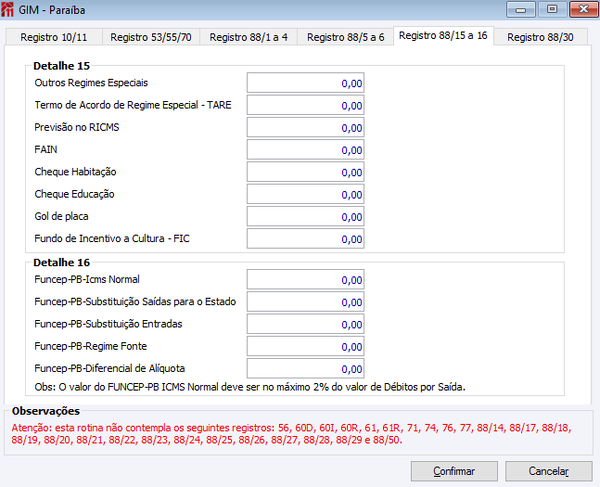The image size is (600, 487).
Task: Open the Registro 53/55/70 tab
Action: click(x=151, y=37)
